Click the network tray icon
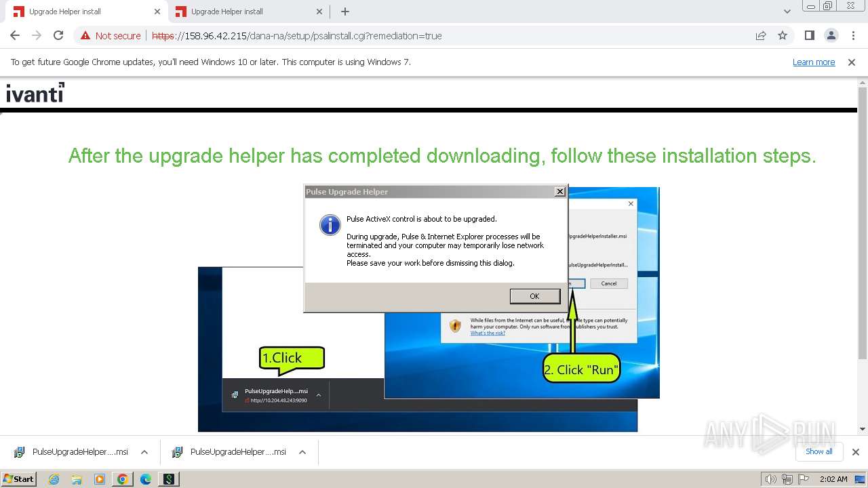 point(787,479)
